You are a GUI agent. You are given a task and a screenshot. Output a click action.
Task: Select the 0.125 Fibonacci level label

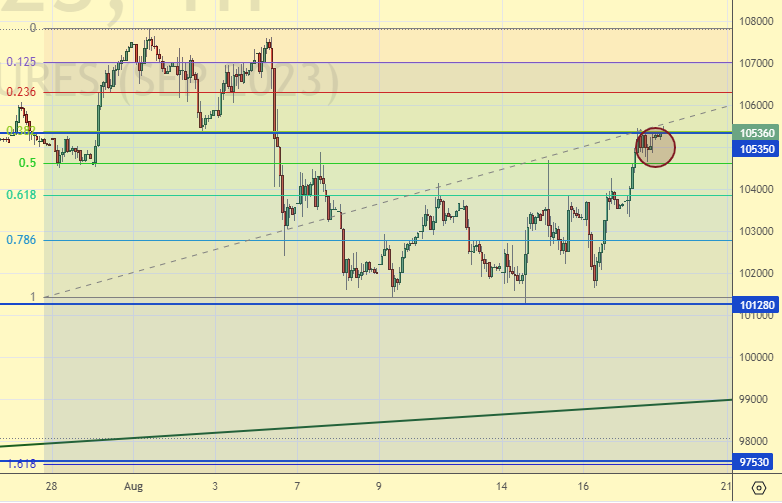point(21,62)
